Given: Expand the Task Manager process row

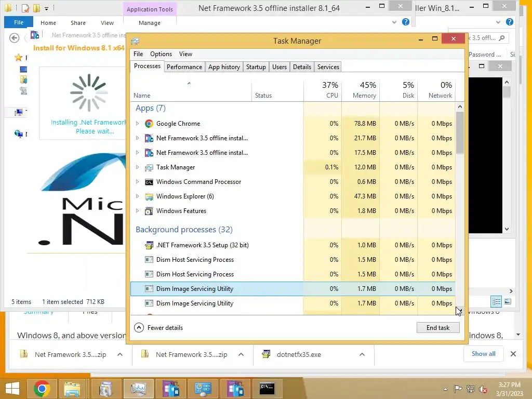Looking at the screenshot, I should point(137,167).
